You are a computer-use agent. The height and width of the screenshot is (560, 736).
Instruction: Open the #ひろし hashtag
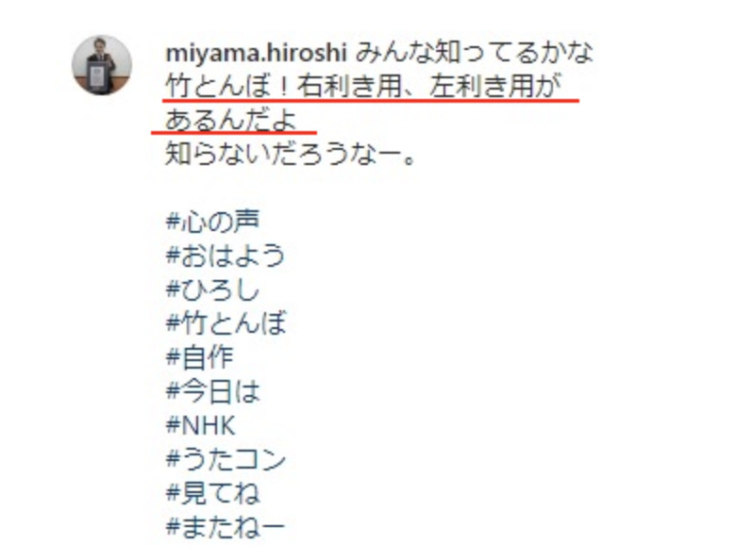pyautogui.click(x=212, y=289)
